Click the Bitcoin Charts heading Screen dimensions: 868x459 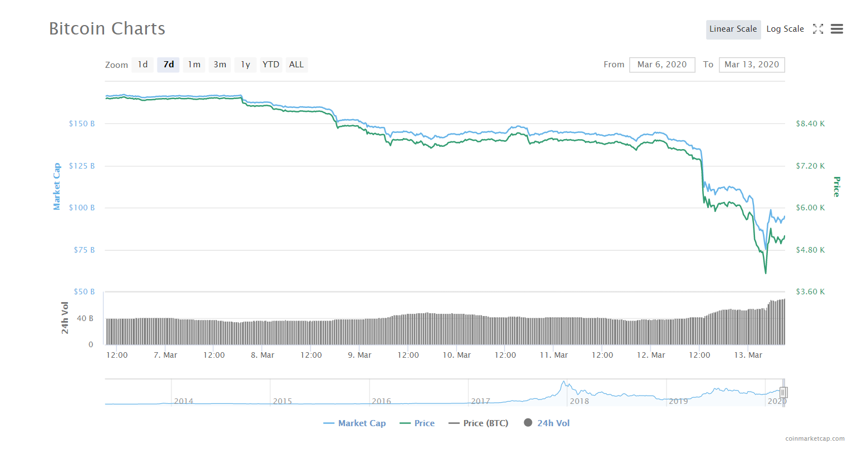[x=107, y=28]
